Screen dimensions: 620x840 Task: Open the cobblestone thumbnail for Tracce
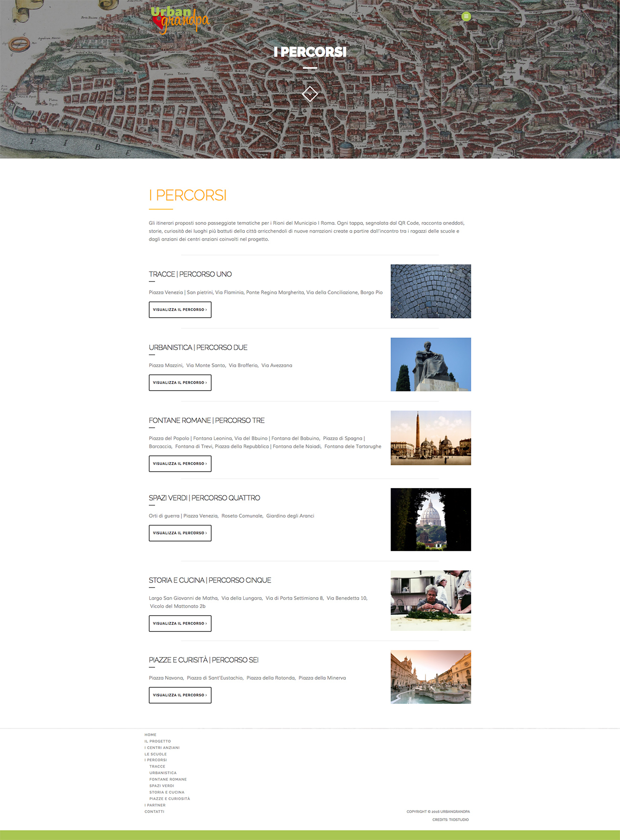(x=431, y=291)
